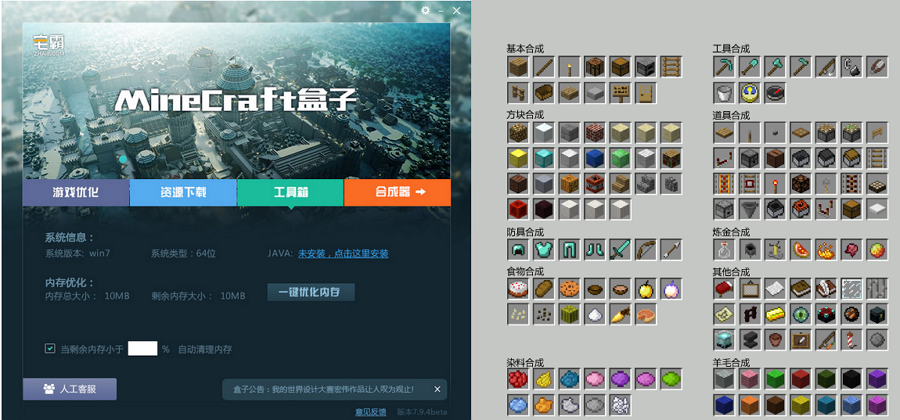Select the diamond pickaxe recipe
The height and width of the screenshot is (420, 900).
pyautogui.click(x=724, y=67)
